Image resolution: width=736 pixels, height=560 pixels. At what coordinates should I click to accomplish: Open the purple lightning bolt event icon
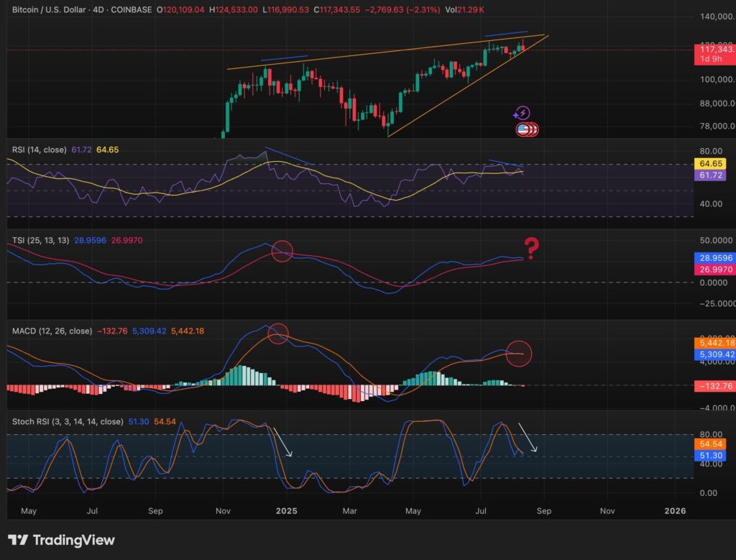pos(522,113)
